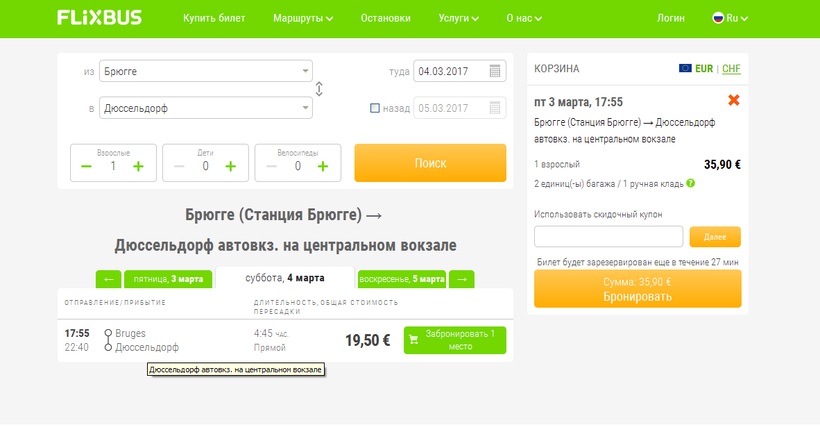Add a child with the Дети plus icon

click(230, 166)
